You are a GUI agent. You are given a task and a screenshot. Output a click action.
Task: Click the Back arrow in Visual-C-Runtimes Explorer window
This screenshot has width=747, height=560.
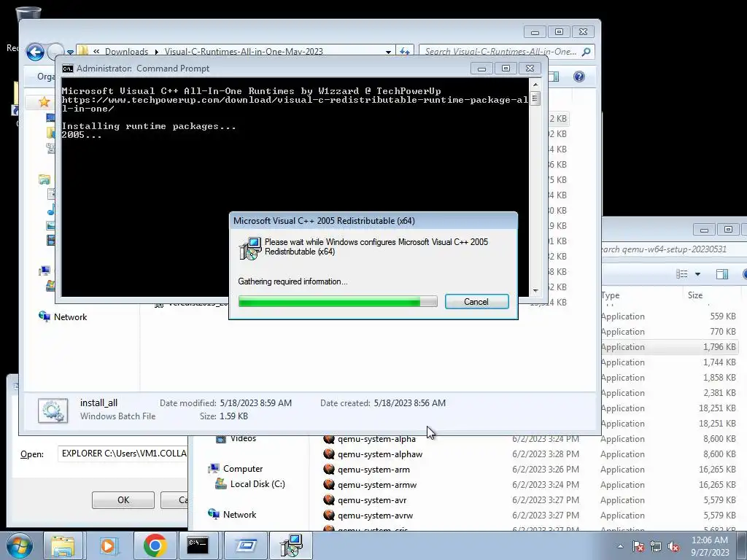35,52
